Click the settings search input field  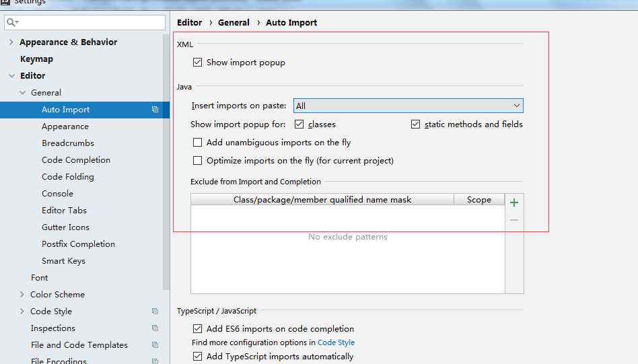(85, 22)
